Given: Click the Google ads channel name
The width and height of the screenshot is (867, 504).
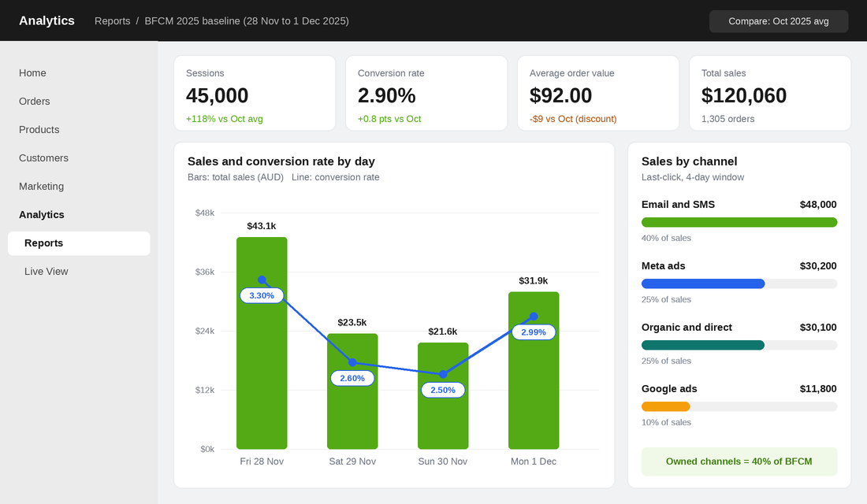Looking at the screenshot, I should click(x=669, y=388).
